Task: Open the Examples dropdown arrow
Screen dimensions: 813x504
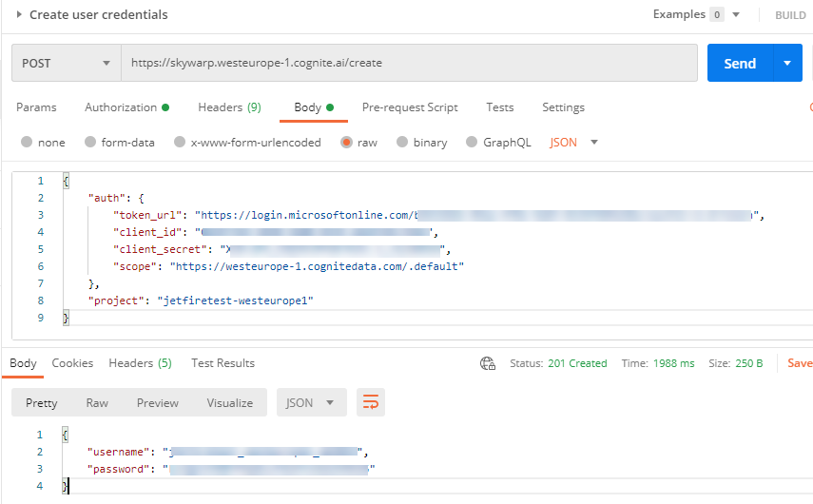Action: tap(736, 14)
